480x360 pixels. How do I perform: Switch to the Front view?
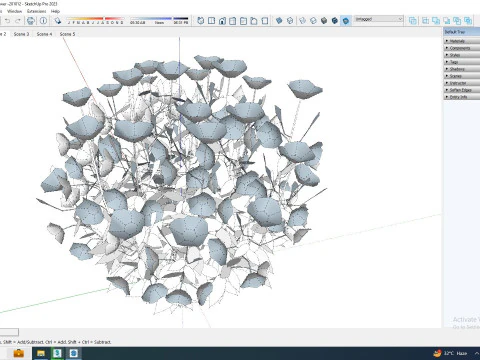(222, 21)
